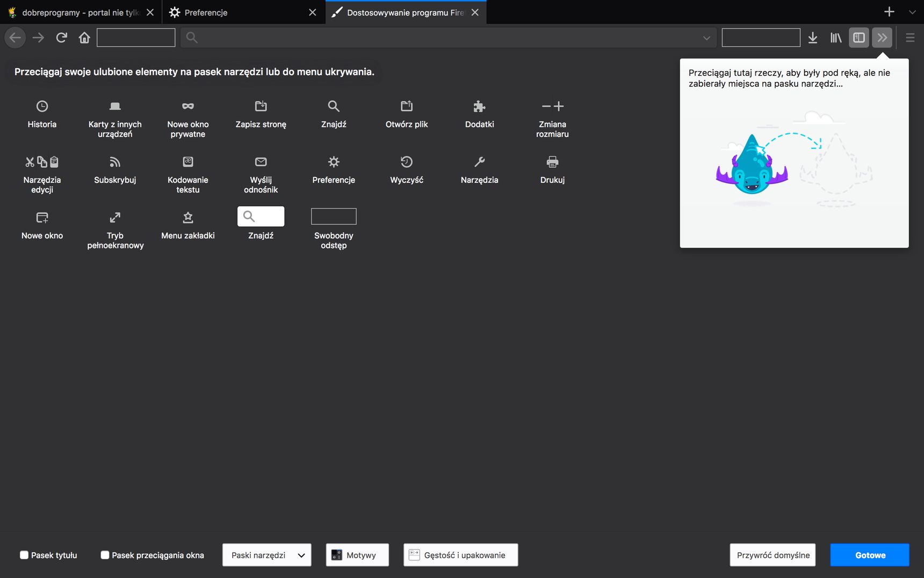The height and width of the screenshot is (578, 924).
Task: Open the Paski narzędzi dropdown
Action: (267, 555)
